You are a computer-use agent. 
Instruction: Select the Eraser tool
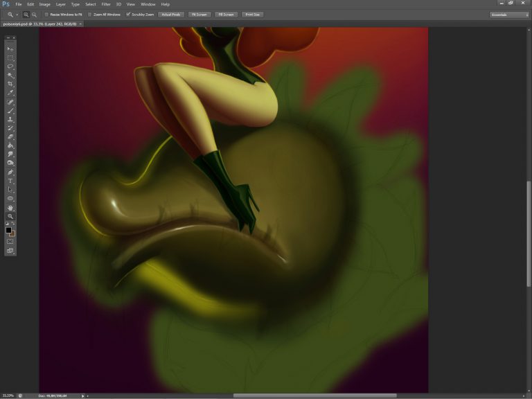click(x=10, y=137)
